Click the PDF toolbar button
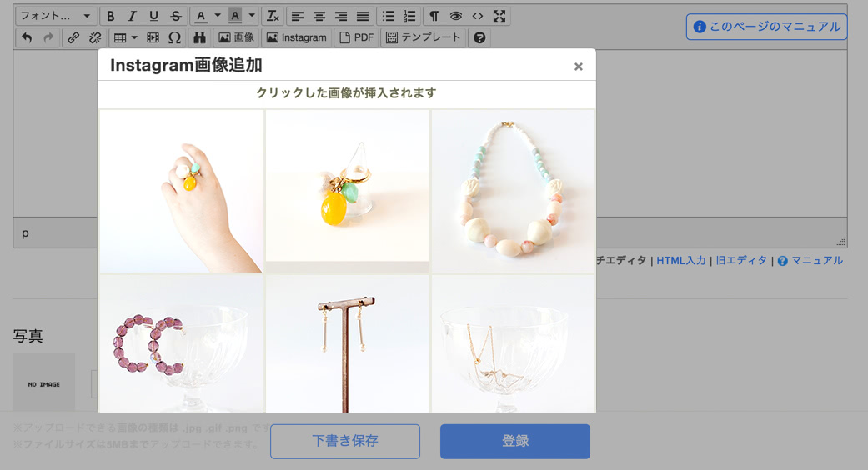This screenshot has height=470, width=868. [357, 37]
